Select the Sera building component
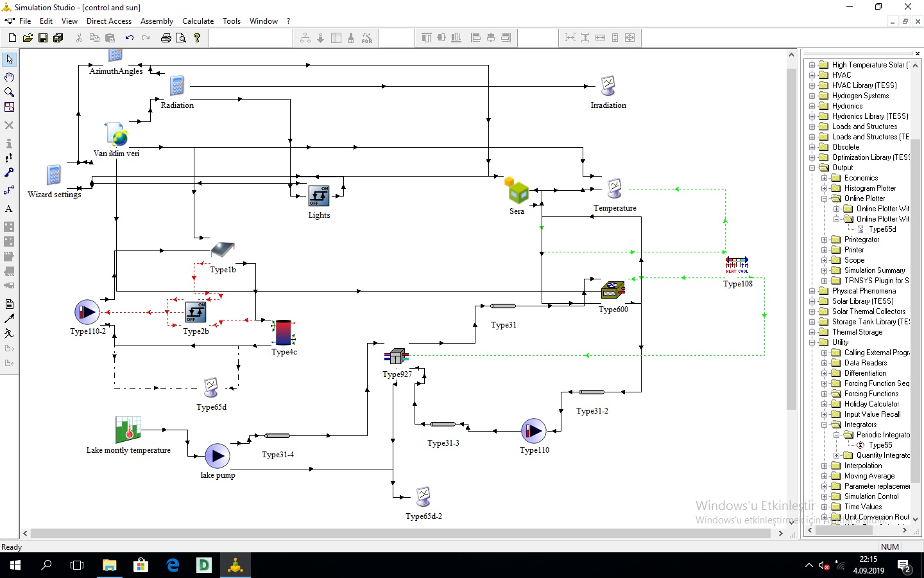Image resolution: width=924 pixels, height=578 pixels. [517, 191]
